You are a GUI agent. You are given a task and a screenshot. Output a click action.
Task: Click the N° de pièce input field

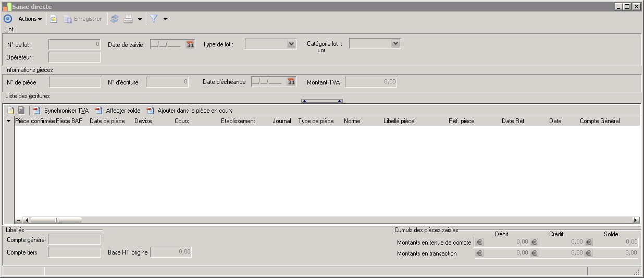click(75, 82)
